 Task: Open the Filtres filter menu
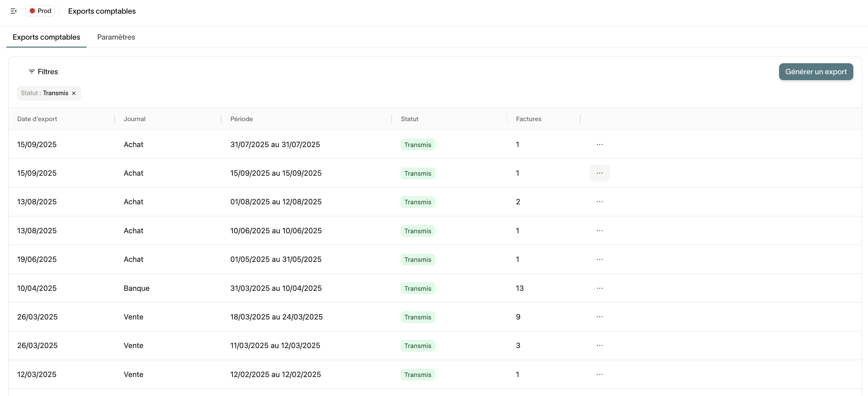click(43, 72)
